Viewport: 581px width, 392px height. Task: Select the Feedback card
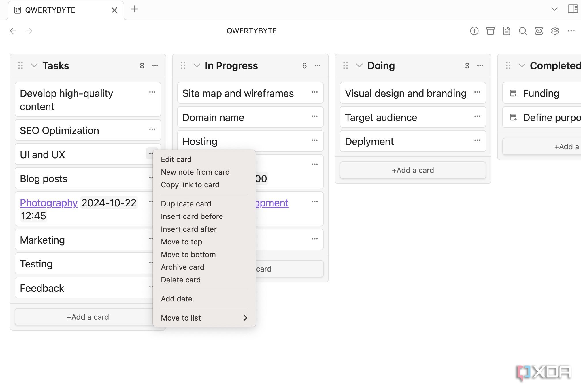click(84, 288)
